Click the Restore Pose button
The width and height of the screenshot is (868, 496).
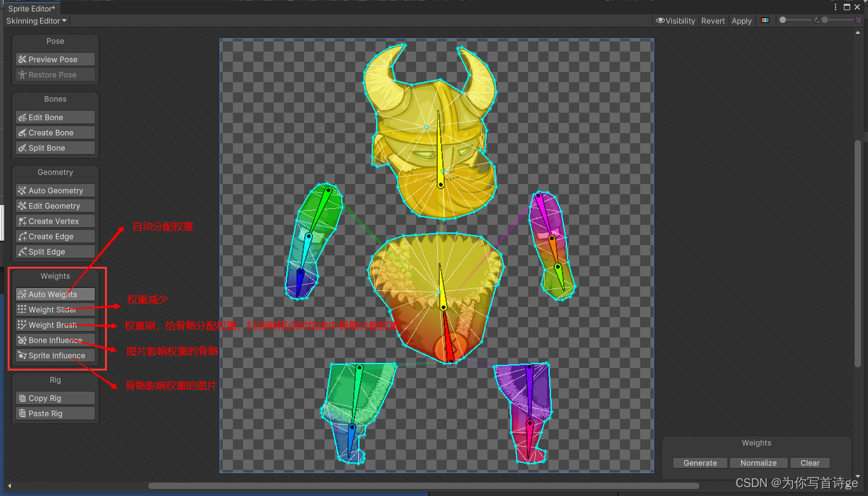pos(55,74)
